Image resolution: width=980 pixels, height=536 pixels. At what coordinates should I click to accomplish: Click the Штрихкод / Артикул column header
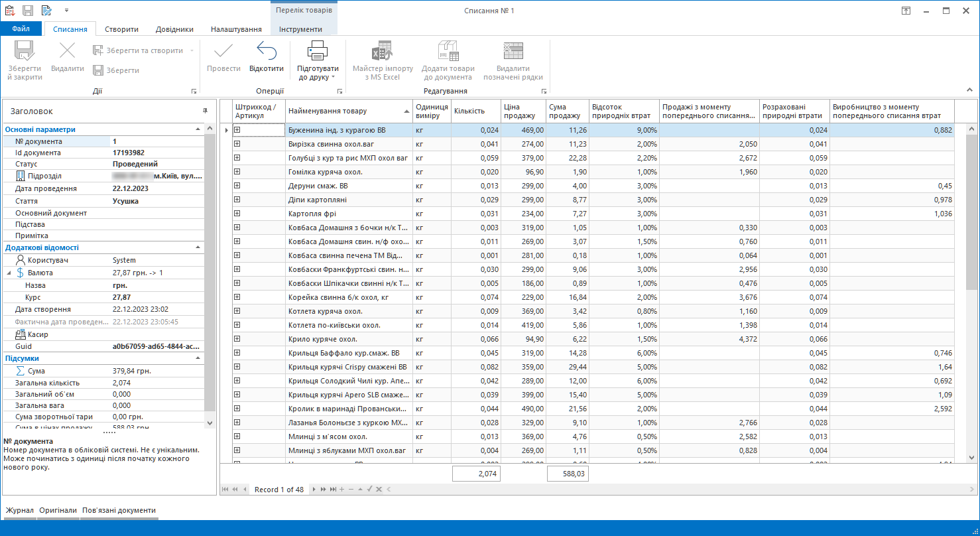[x=259, y=111]
